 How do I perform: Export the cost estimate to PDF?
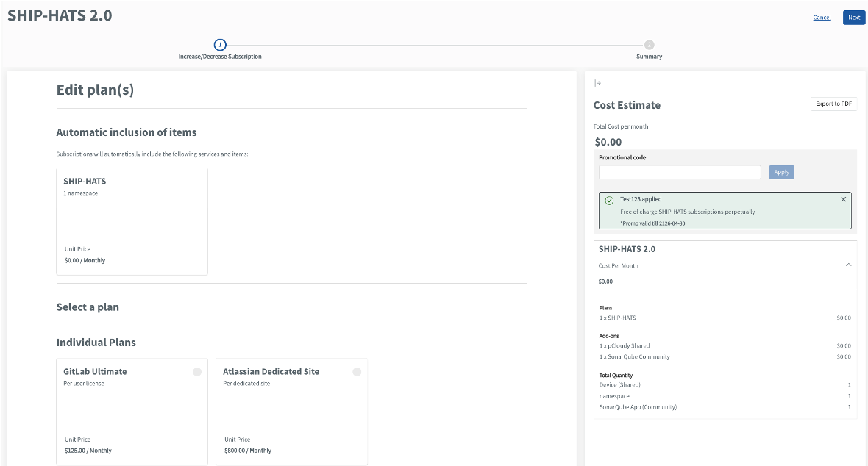(x=833, y=104)
